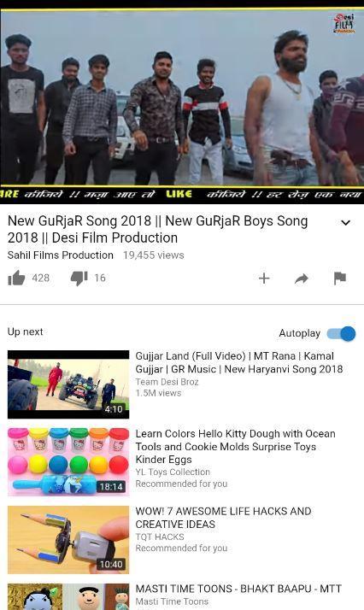
Task: Add video to playlist with plus icon
Action: [264, 279]
